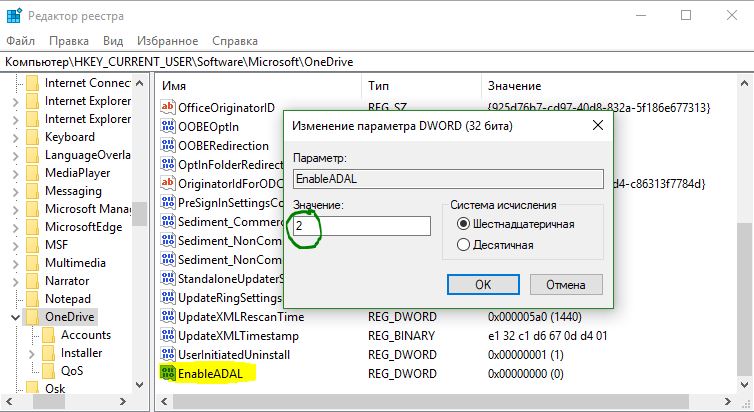Select the Osk key in tree

click(55, 388)
